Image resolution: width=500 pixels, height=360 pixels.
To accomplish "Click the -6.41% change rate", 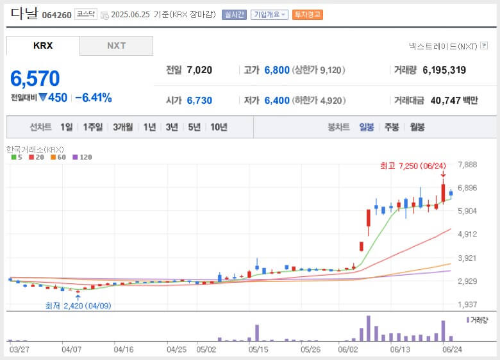I will [x=93, y=98].
